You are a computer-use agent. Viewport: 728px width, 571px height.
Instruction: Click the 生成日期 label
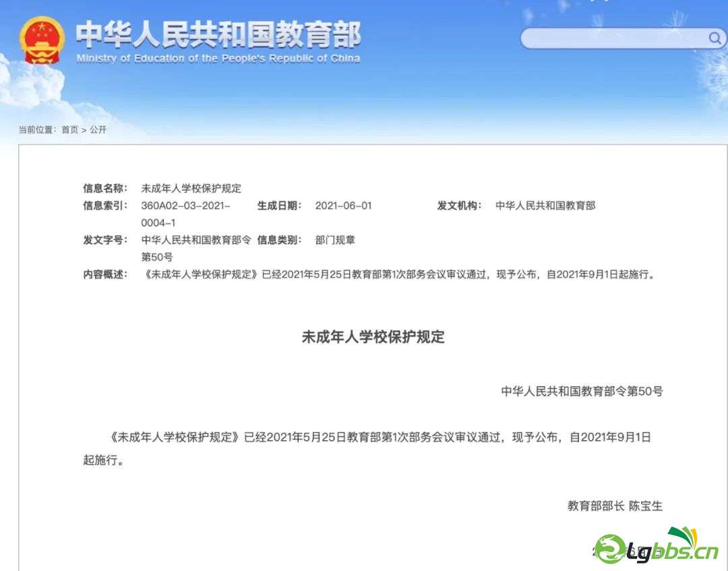(280, 206)
